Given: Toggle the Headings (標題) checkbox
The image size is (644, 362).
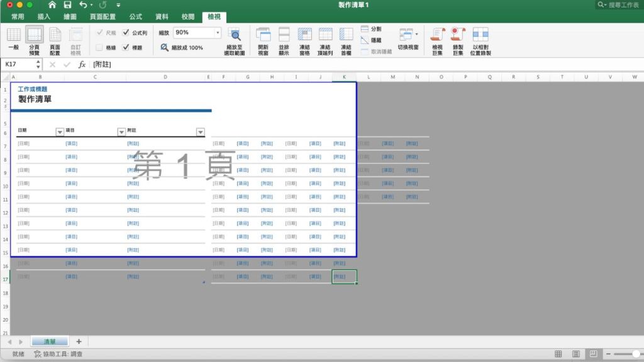Looking at the screenshot, I should (126, 47).
